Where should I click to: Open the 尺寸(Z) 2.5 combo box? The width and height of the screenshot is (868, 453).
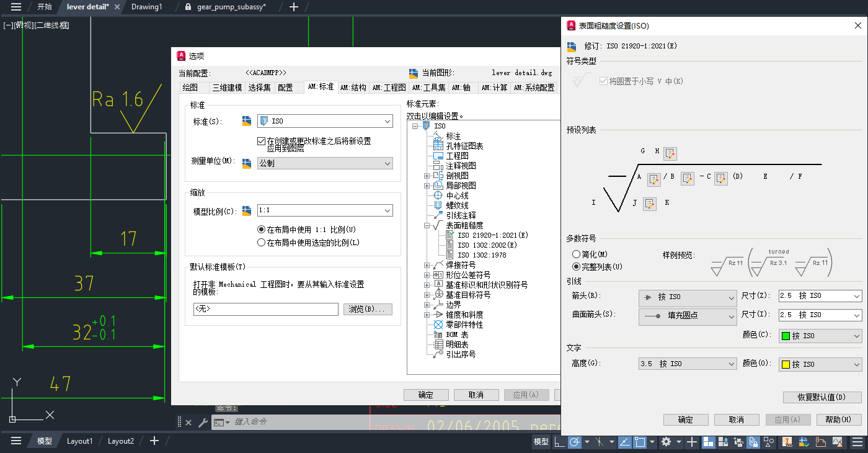[x=820, y=296]
